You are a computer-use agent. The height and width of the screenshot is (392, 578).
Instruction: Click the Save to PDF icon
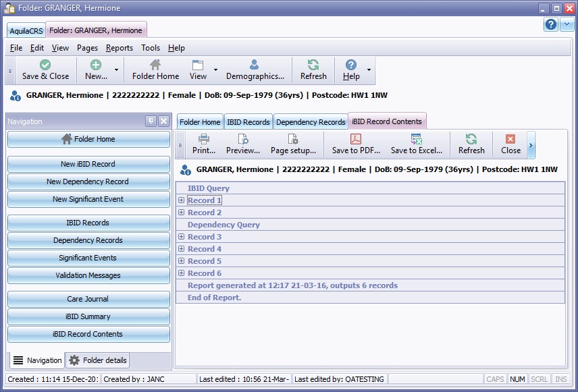[x=356, y=139]
